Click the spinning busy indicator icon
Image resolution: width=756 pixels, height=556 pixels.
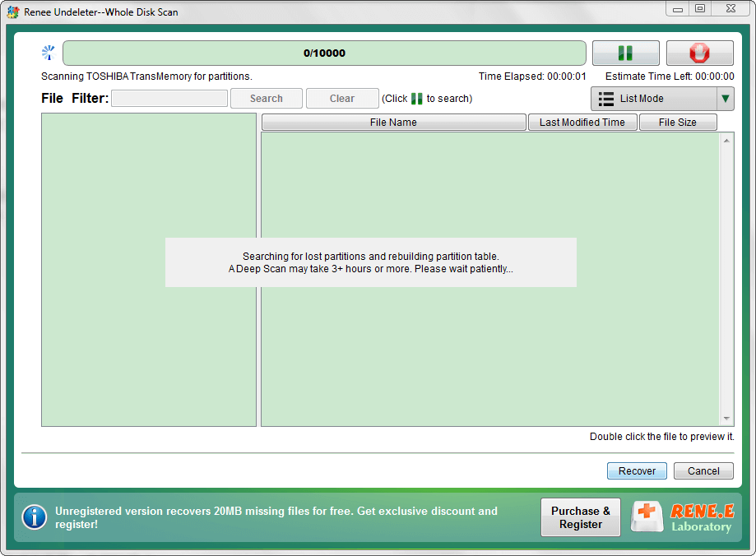click(49, 53)
